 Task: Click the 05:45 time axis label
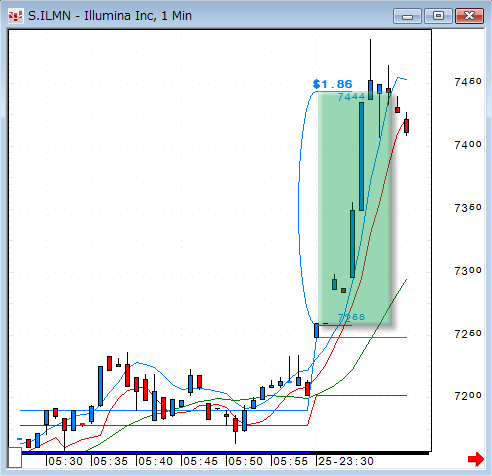pyautogui.click(x=200, y=461)
